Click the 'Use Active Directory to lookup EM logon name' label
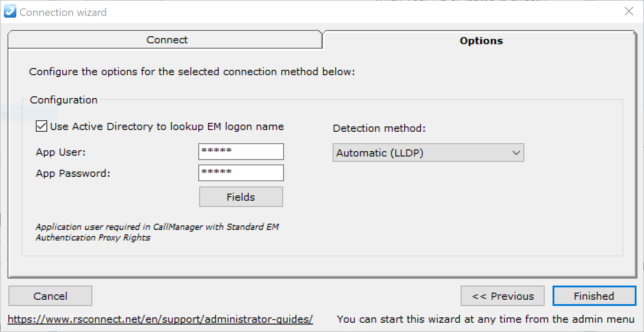The width and height of the screenshot is (644, 332). coord(167,126)
